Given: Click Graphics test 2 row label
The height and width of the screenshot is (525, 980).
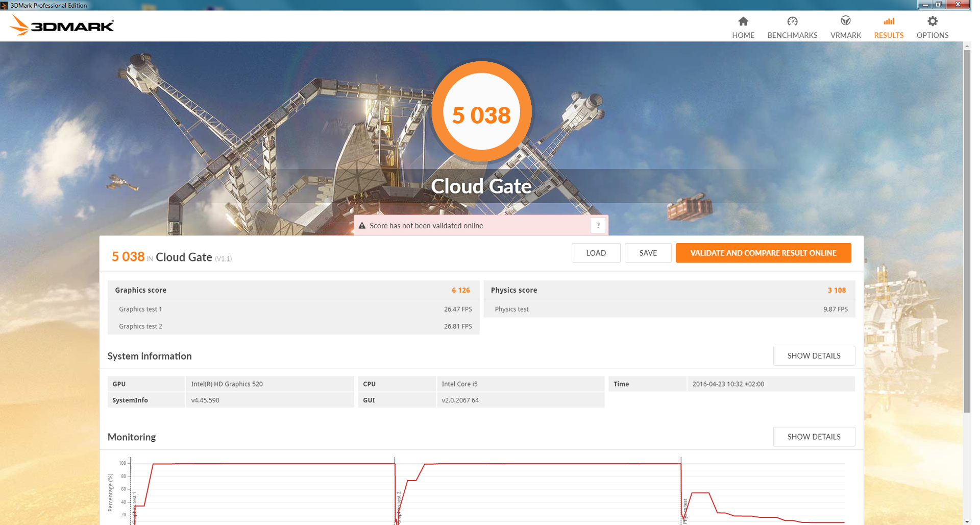Looking at the screenshot, I should coord(140,326).
